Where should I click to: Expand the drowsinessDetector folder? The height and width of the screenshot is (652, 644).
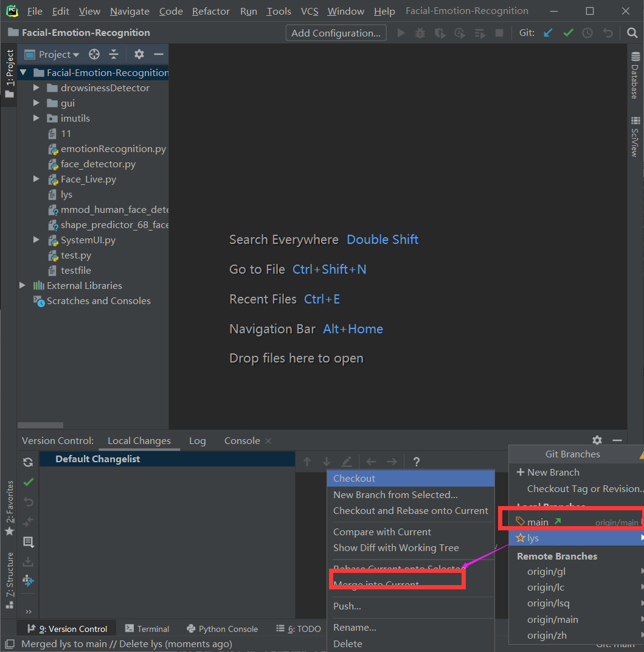coord(36,87)
